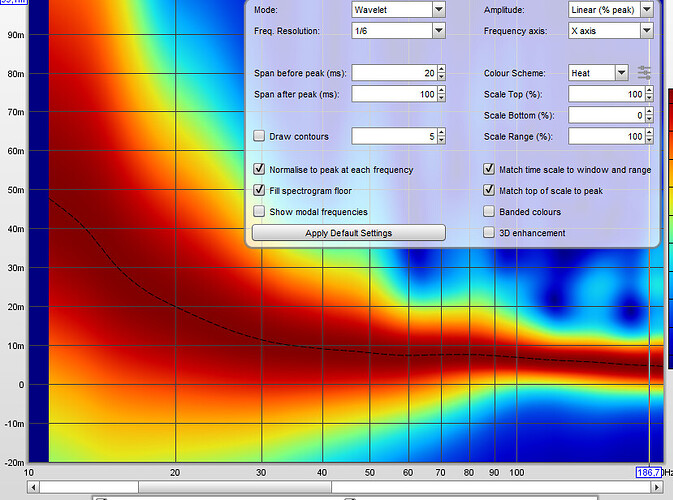
Task: Decrease the contours count with down arrow
Action: (441, 140)
